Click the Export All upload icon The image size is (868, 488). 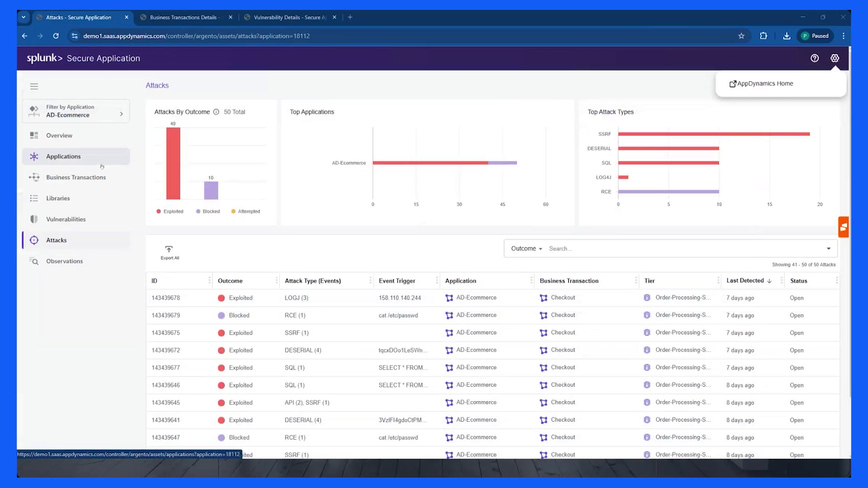[x=169, y=249]
